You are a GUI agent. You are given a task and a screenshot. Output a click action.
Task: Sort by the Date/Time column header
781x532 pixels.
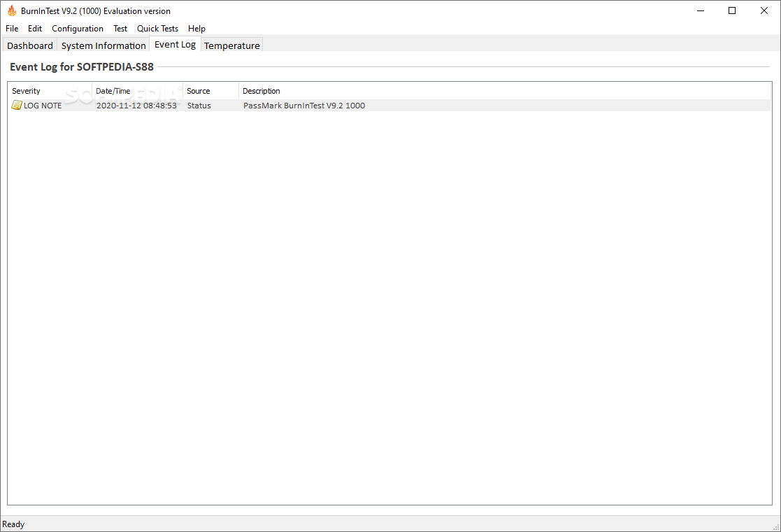(138, 91)
